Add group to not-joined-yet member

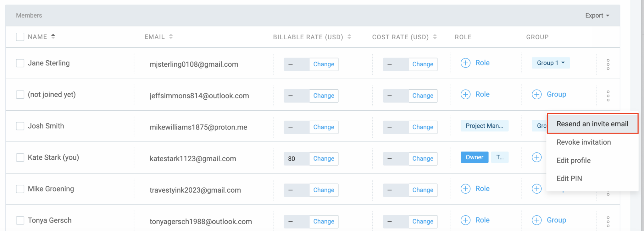point(537,94)
